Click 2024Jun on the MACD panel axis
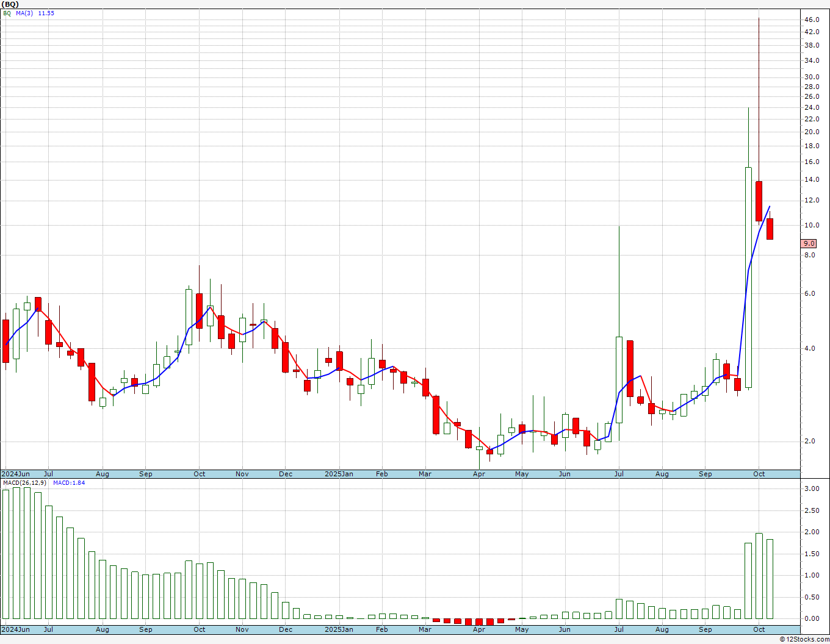Viewport: 830px width, 644px height. tap(16, 629)
